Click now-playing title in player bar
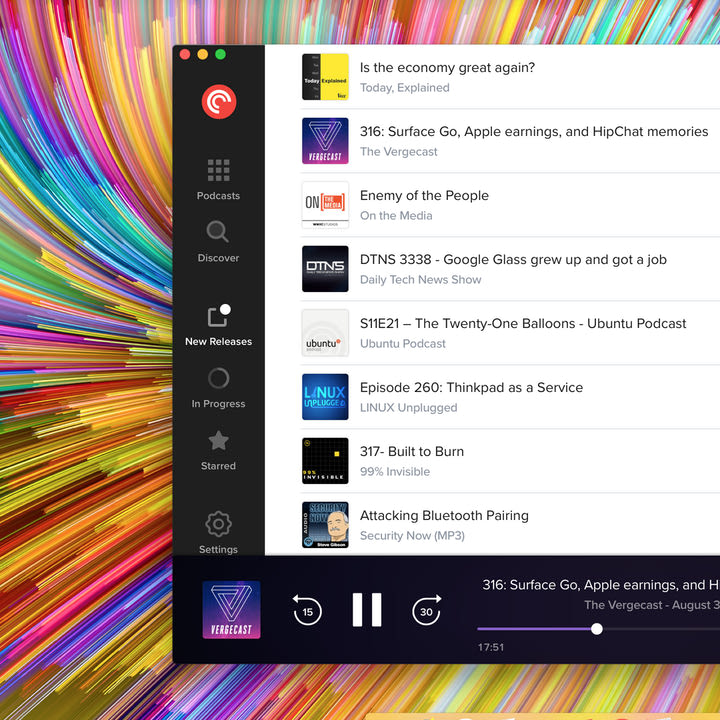The width and height of the screenshot is (720, 720). point(601,585)
